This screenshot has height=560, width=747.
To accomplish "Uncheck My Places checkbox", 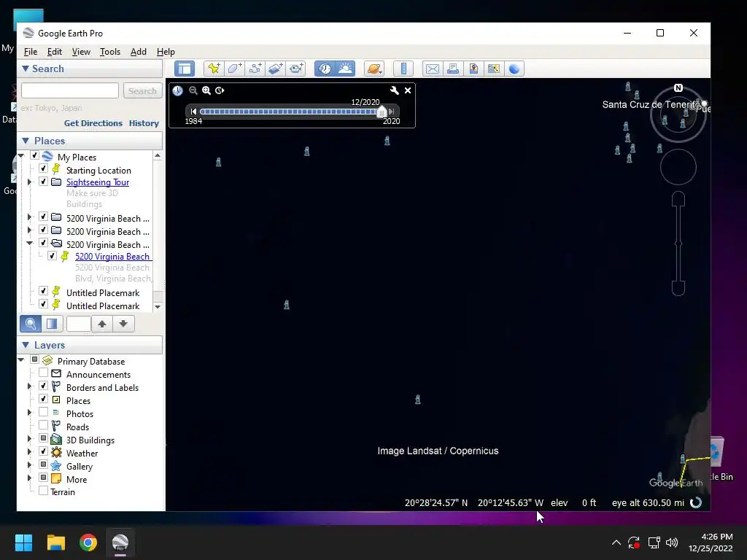I will pyautogui.click(x=34, y=156).
